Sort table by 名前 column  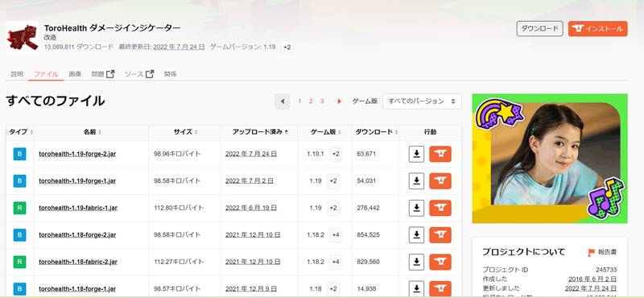92,132
